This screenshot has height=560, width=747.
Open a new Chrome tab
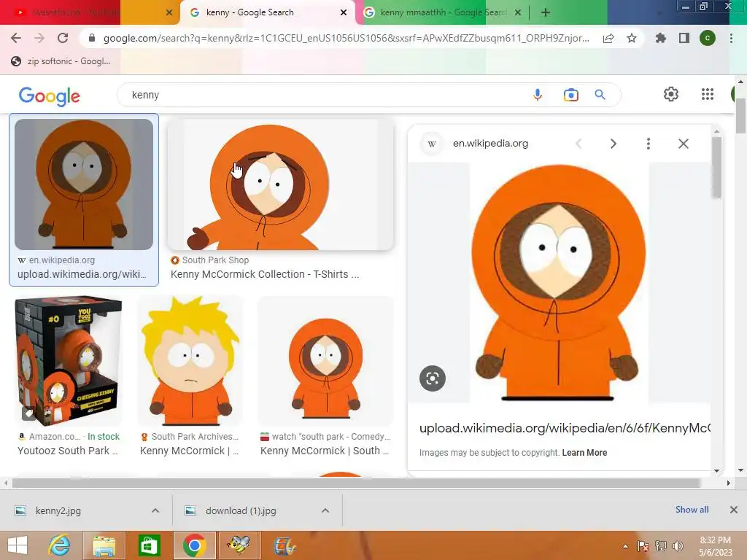click(x=546, y=12)
